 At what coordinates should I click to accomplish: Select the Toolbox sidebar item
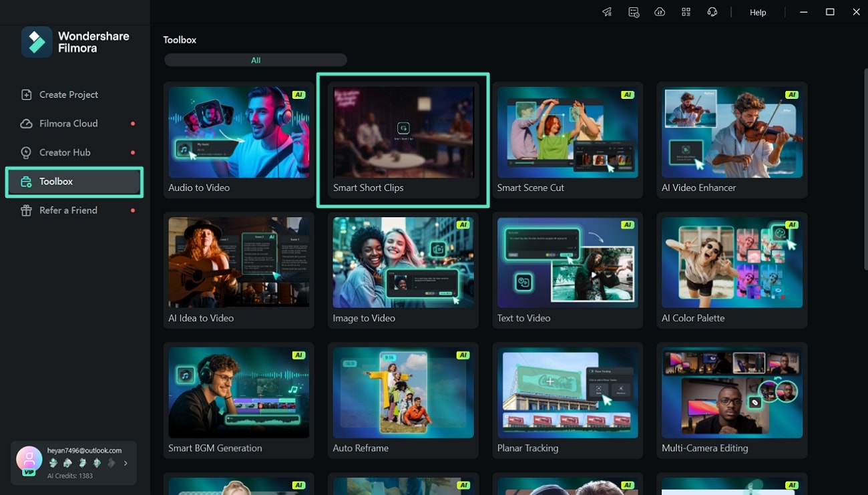click(x=75, y=182)
